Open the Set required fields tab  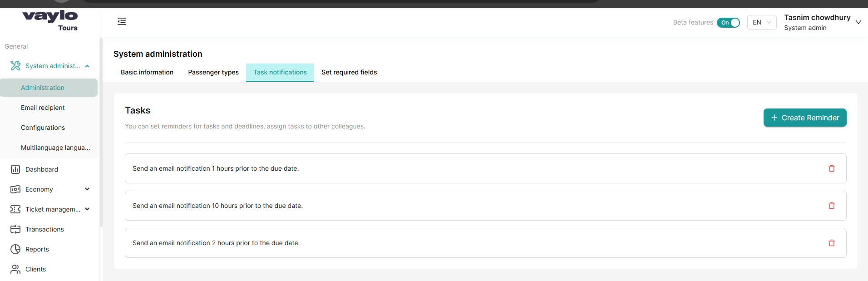[349, 72]
